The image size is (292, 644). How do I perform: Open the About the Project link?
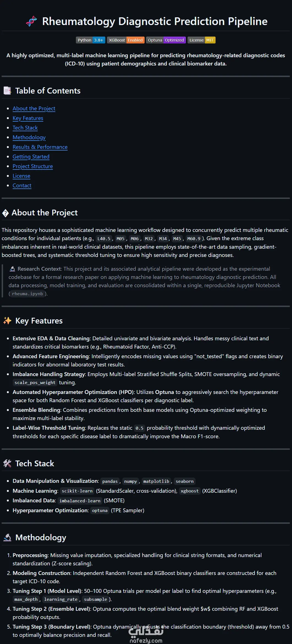click(x=34, y=109)
